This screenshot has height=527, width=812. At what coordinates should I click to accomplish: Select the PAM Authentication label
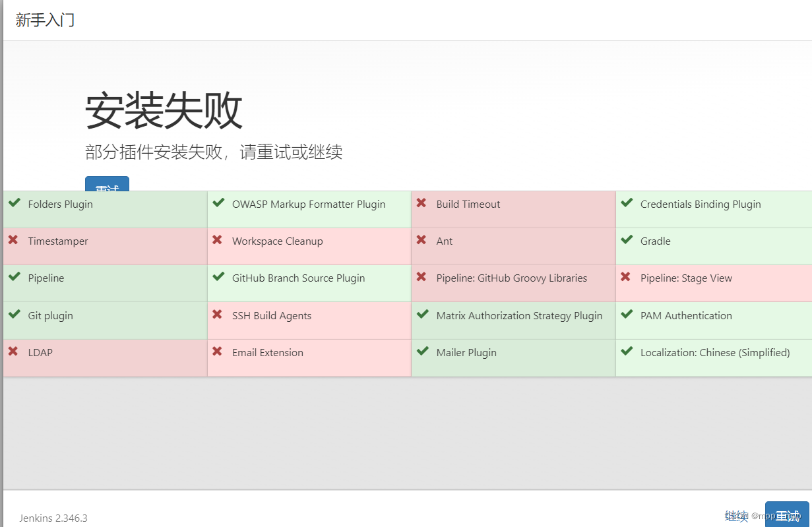coord(686,316)
